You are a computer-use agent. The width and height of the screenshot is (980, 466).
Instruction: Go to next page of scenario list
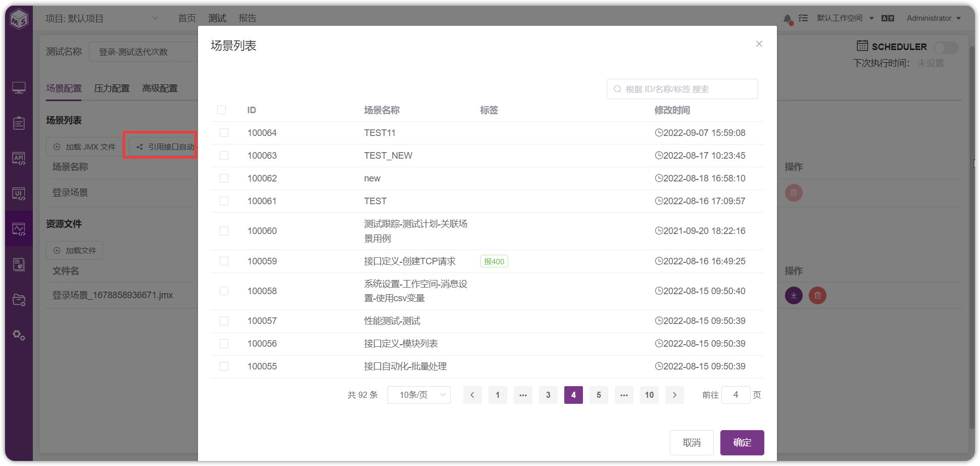coord(674,395)
